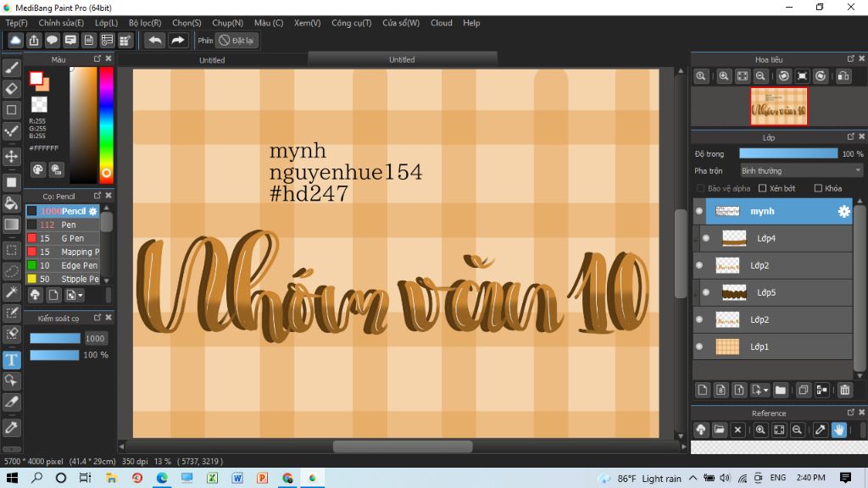Select the Lớp1 layer row
The image size is (868, 488).
pyautogui.click(x=773, y=347)
